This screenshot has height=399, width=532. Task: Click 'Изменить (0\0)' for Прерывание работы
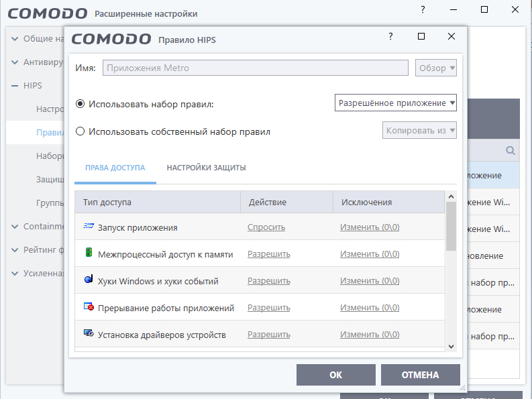[x=370, y=307]
